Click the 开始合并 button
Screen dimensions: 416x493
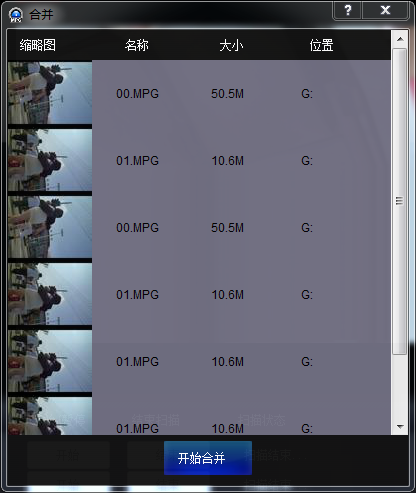208,458
